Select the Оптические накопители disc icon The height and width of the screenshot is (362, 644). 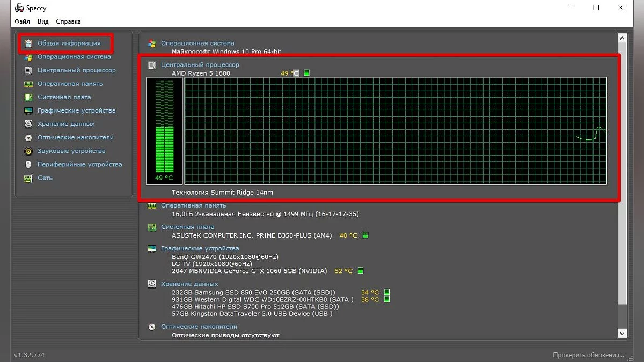[28, 137]
